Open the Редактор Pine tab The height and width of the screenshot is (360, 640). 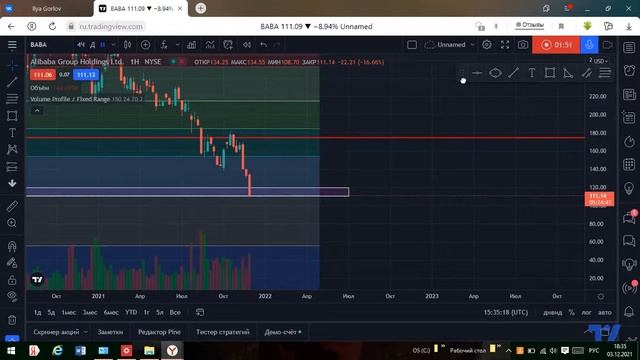pyautogui.click(x=159, y=332)
